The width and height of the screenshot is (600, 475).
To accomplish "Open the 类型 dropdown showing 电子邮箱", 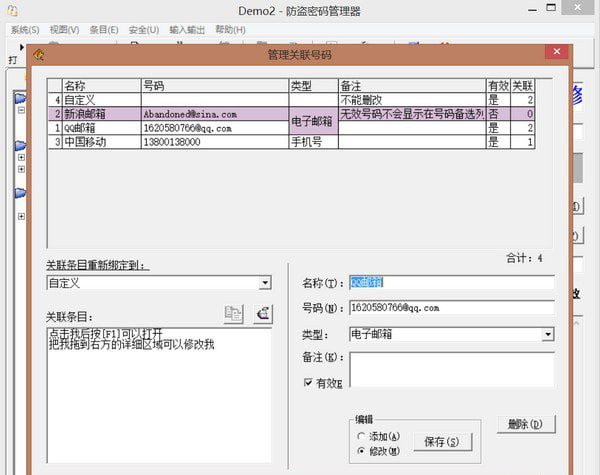I will [x=548, y=334].
